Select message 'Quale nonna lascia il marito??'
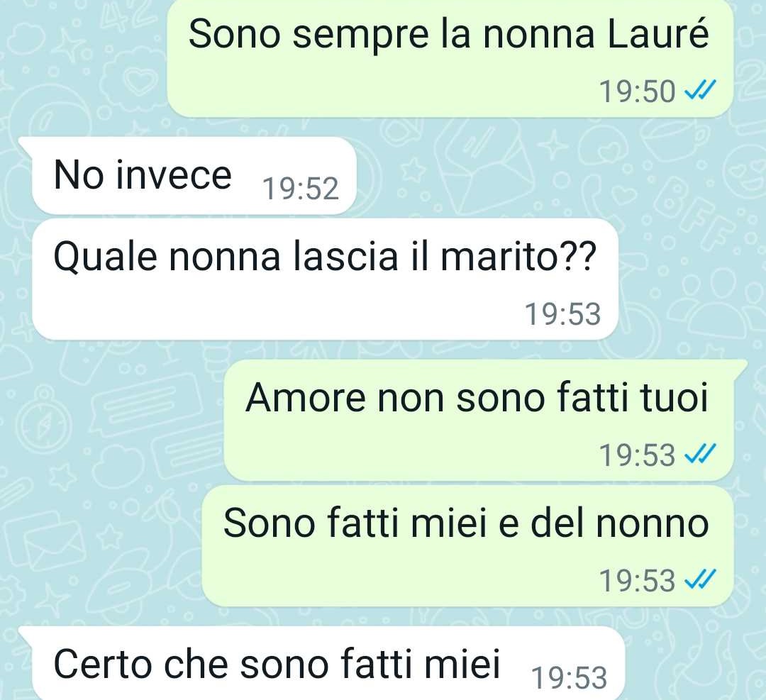Screen dimensions: 766x700 click(x=325, y=279)
